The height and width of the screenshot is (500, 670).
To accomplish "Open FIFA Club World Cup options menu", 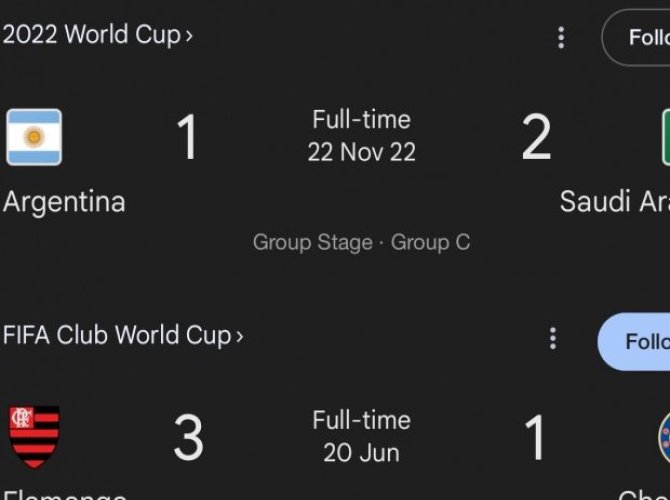I will [553, 338].
